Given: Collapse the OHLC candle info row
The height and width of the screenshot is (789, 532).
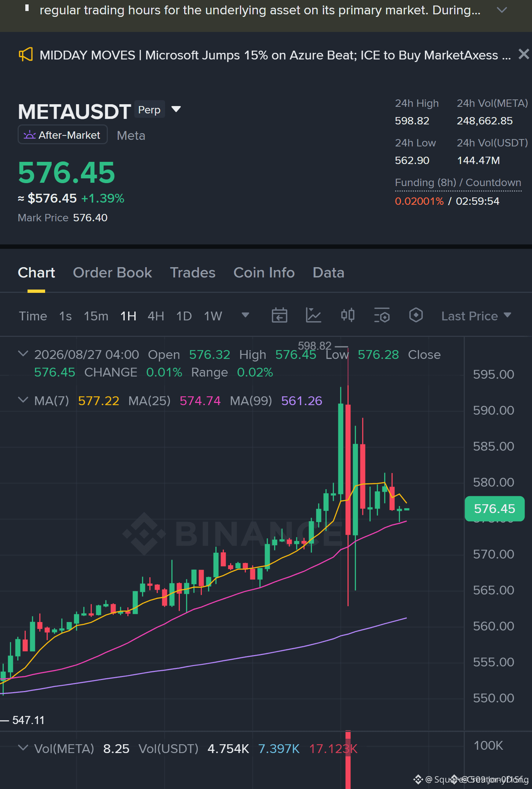Looking at the screenshot, I should [23, 354].
